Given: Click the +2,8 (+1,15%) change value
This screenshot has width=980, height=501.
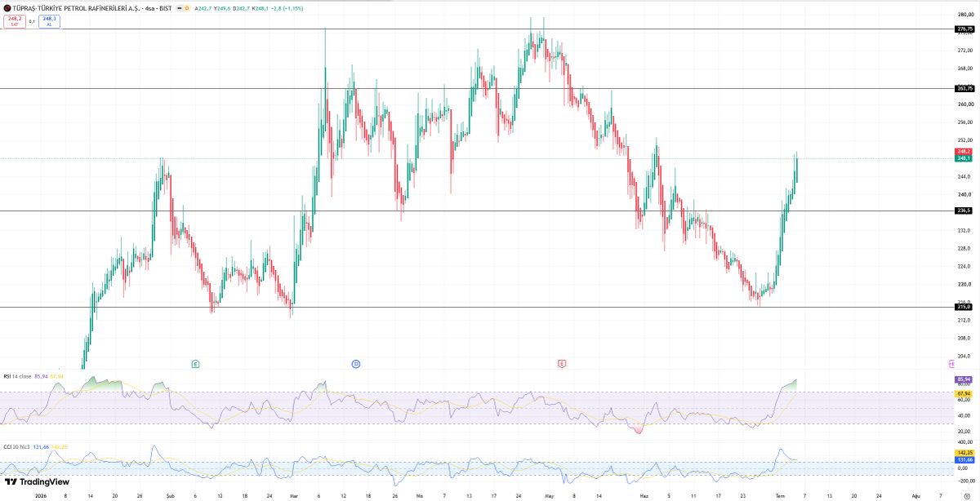Looking at the screenshot, I should [x=287, y=8].
